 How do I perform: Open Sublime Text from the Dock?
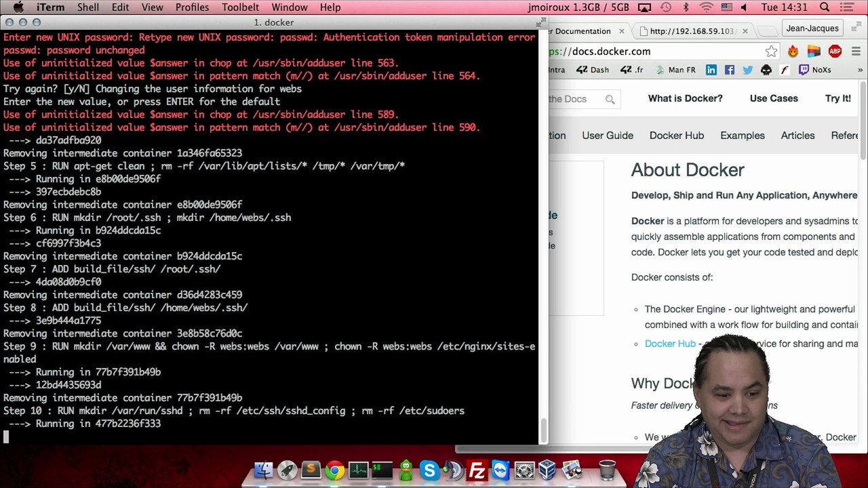tap(311, 470)
